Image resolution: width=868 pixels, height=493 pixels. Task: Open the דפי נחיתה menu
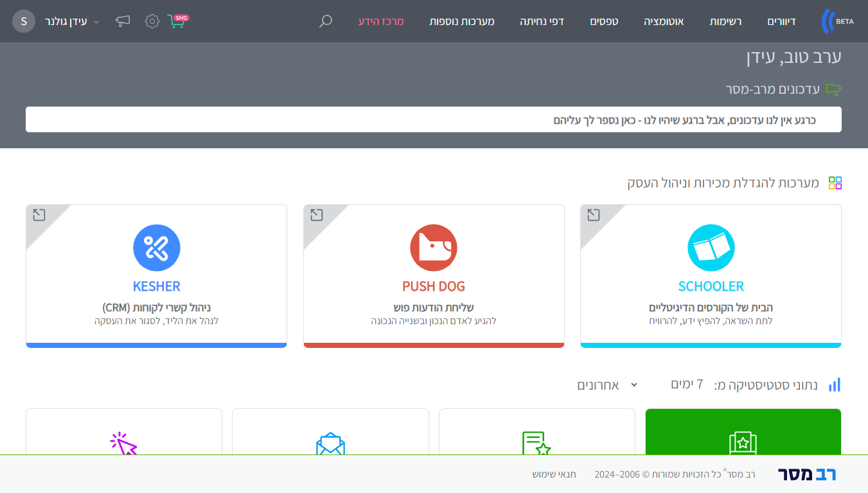pos(542,21)
